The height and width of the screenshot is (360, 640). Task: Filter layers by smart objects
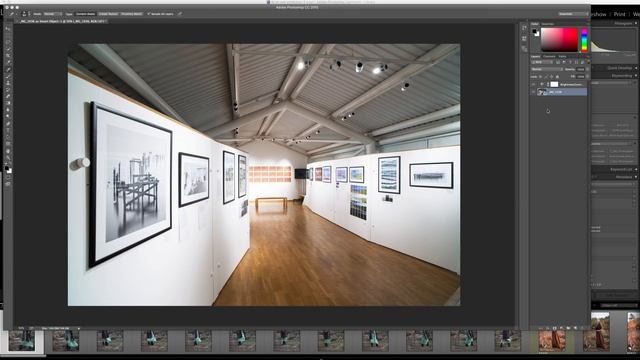(x=582, y=62)
